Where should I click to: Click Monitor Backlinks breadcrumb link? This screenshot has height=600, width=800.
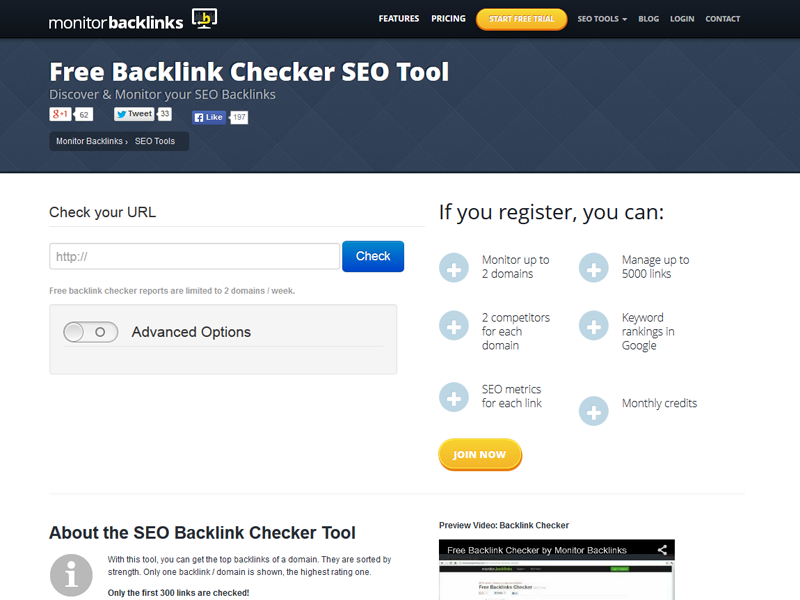pyautogui.click(x=89, y=141)
